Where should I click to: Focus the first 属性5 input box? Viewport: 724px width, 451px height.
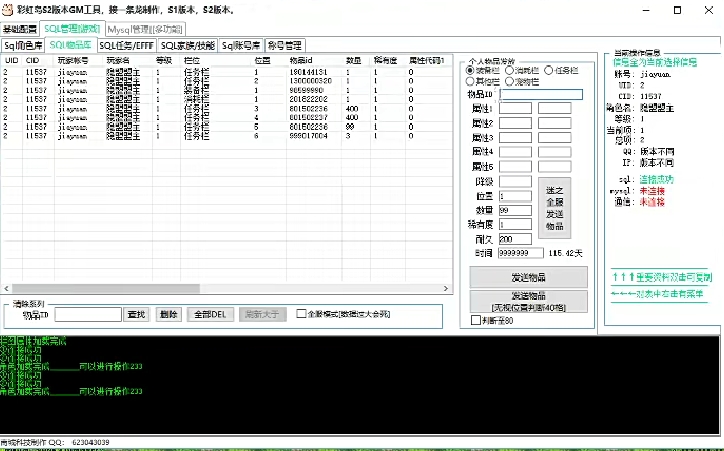click(515, 166)
